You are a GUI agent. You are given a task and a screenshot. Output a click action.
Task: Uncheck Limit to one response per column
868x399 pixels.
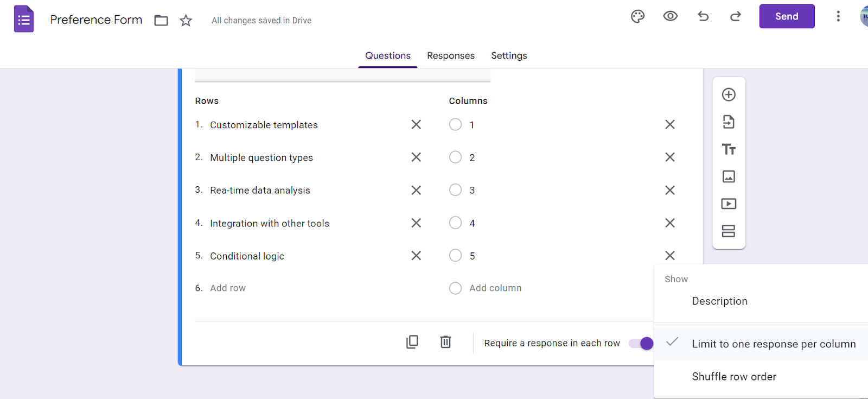(x=761, y=344)
